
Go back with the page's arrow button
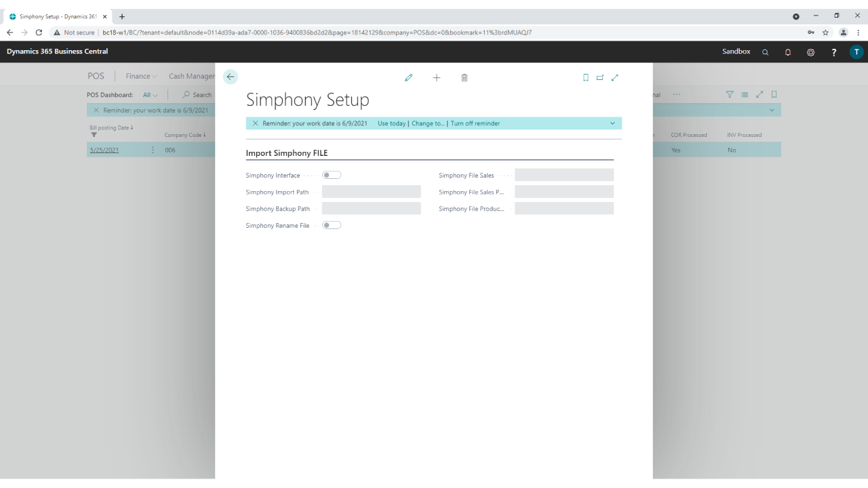pyautogui.click(x=231, y=77)
